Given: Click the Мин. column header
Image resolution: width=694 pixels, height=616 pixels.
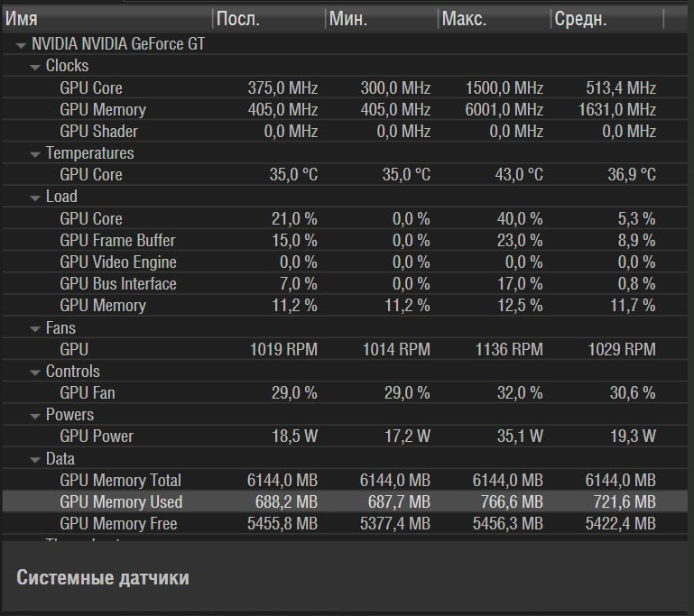Looking at the screenshot, I should point(382,19).
